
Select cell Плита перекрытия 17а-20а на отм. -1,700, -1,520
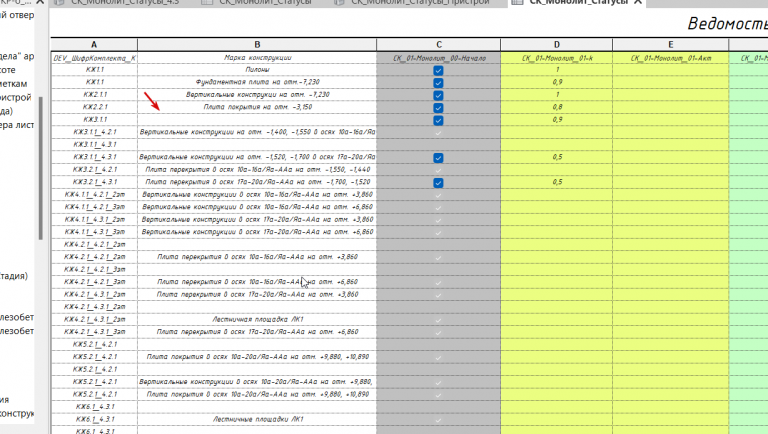pyautogui.click(x=257, y=182)
